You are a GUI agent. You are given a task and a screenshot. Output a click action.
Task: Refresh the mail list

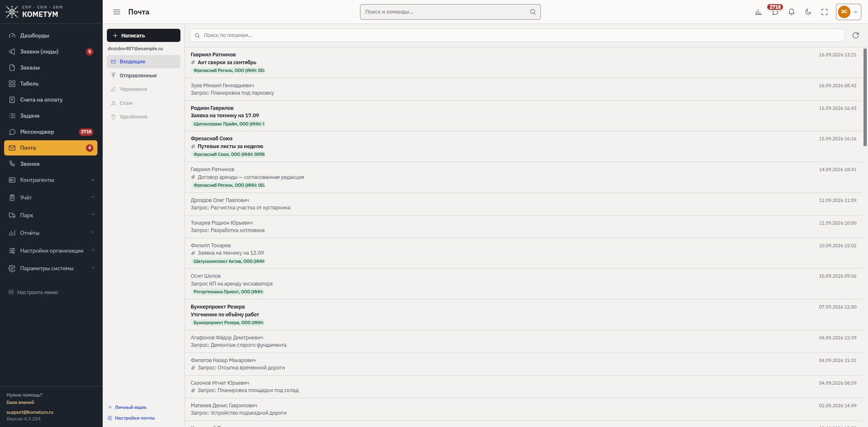(856, 35)
